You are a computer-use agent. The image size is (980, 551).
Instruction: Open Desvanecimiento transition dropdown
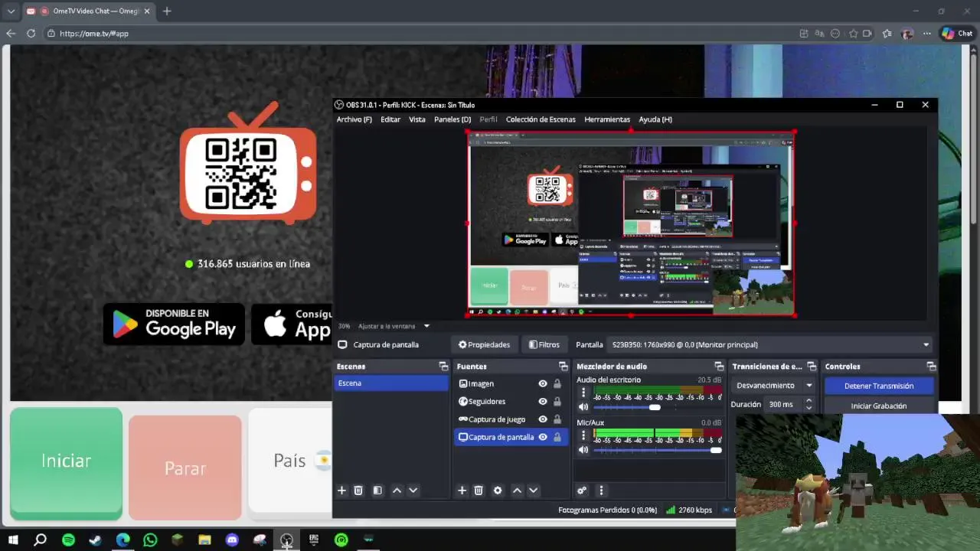click(773, 386)
